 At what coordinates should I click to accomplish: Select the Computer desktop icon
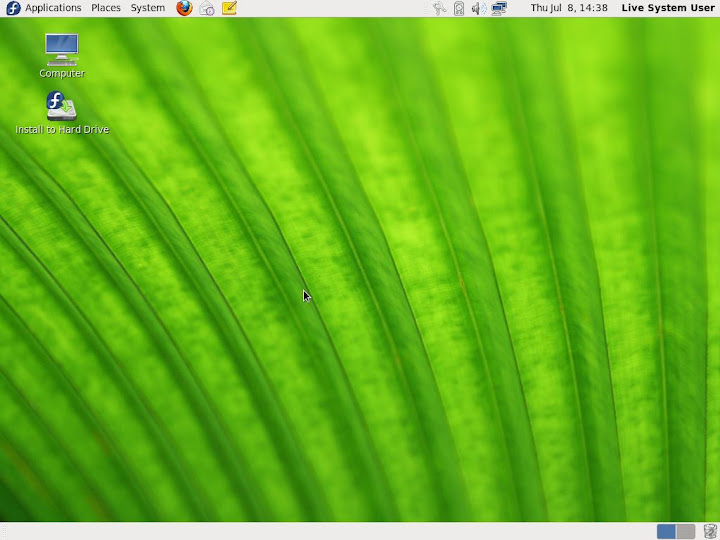(62, 56)
